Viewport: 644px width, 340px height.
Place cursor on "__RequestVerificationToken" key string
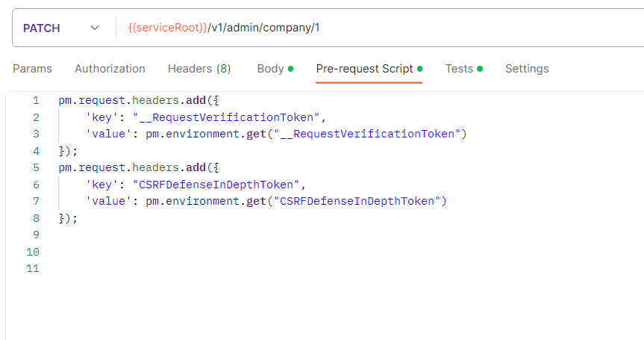click(226, 117)
